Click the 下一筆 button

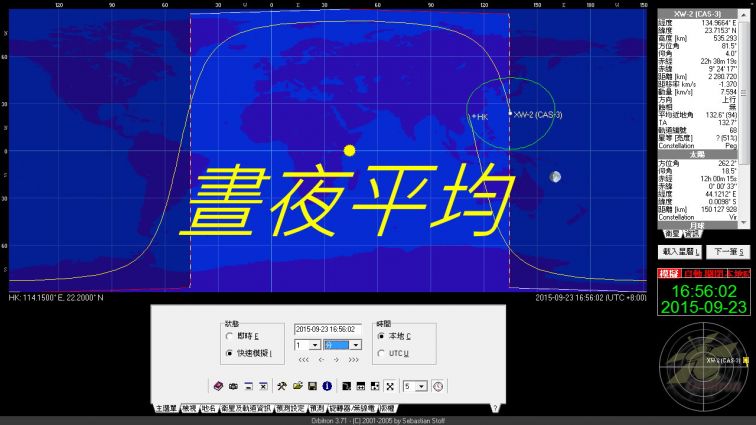(727, 252)
